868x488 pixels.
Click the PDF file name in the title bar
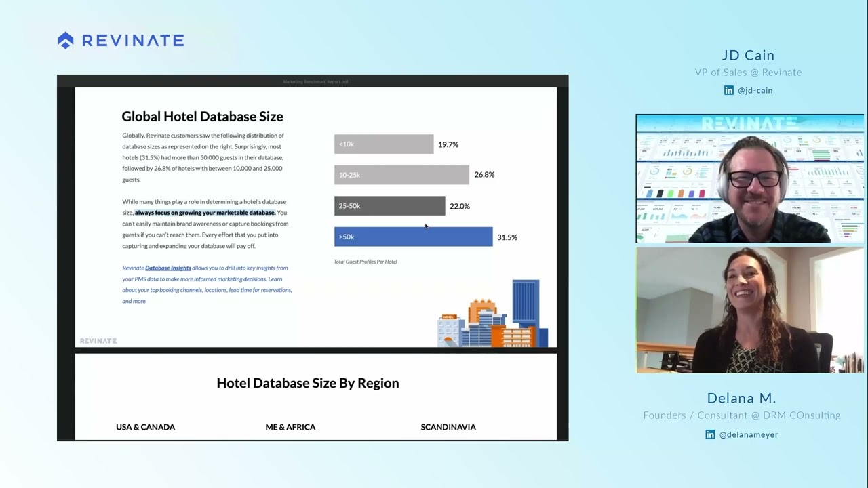pos(315,82)
